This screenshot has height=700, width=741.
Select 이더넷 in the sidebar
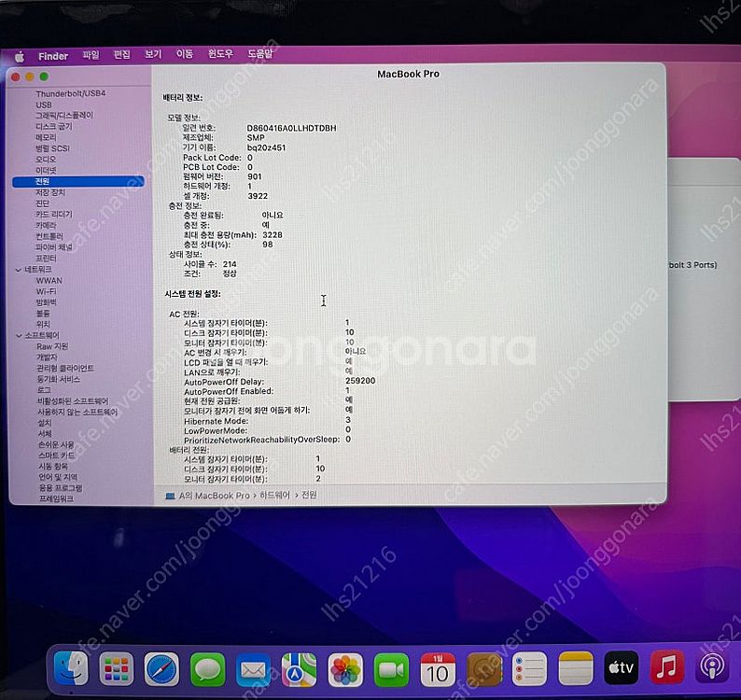pos(46,170)
